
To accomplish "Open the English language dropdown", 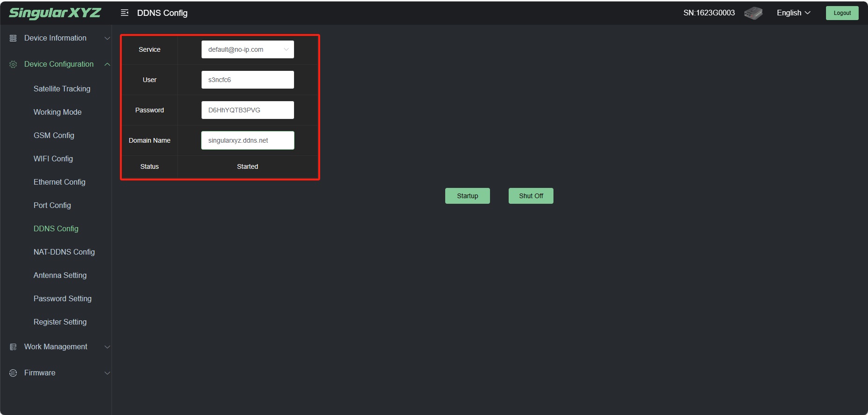I will tap(793, 13).
